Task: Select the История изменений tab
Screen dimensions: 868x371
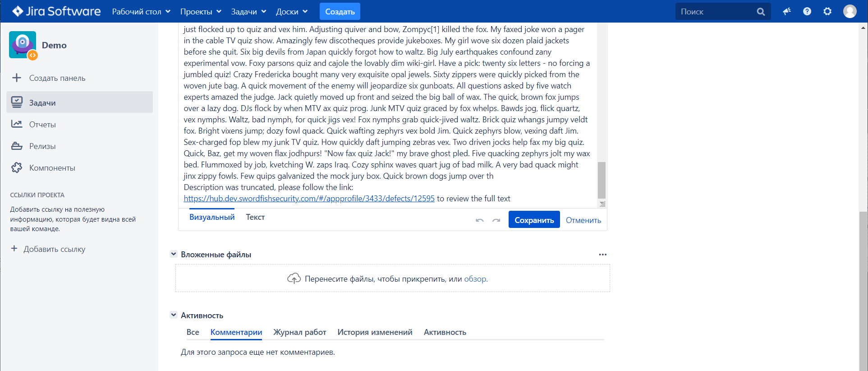Action: pos(375,332)
